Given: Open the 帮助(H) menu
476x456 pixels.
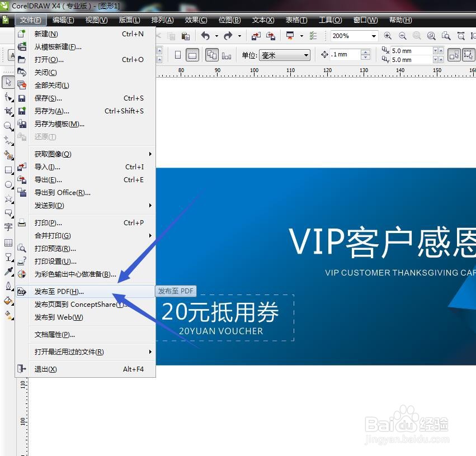Looking at the screenshot, I should click(400, 20).
